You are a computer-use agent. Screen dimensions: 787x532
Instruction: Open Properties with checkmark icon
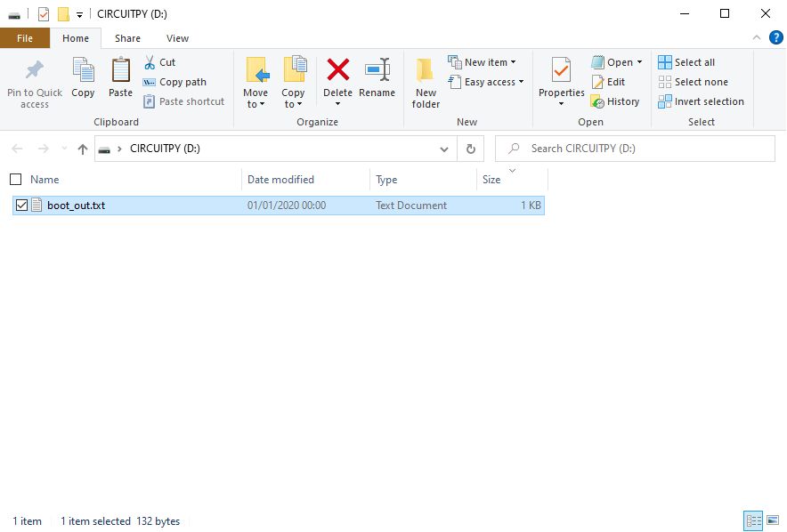[561, 70]
